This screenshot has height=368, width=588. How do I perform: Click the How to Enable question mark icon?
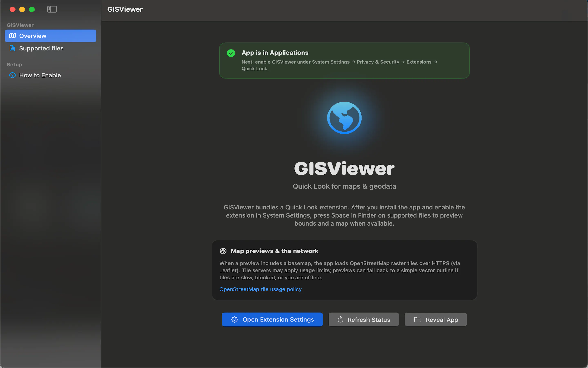(12, 75)
